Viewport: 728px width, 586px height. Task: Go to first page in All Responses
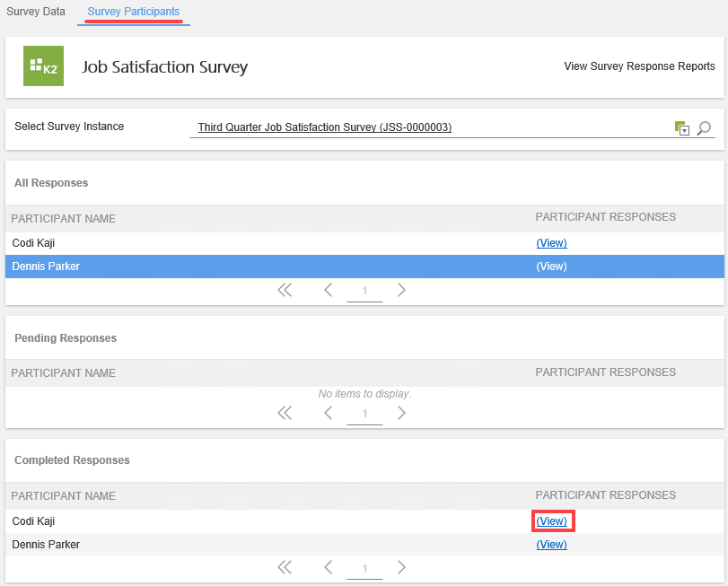click(x=285, y=290)
